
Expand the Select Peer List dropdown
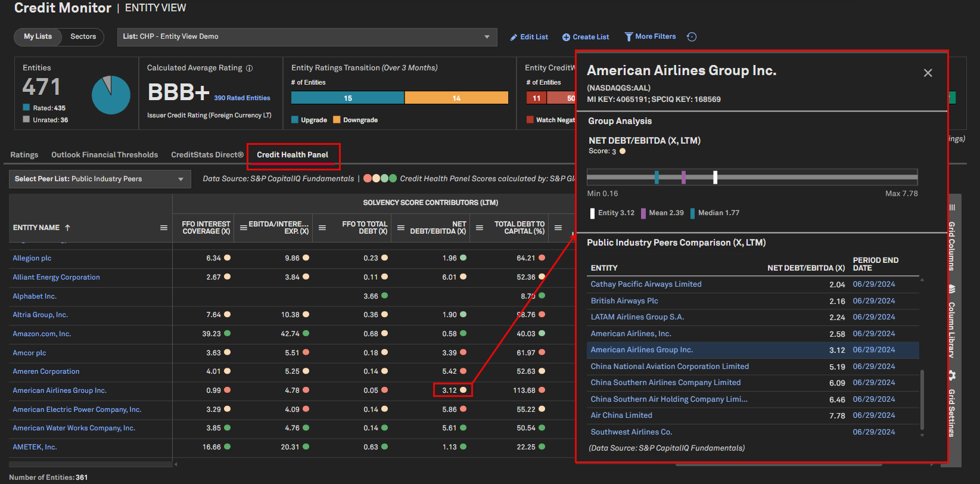click(x=99, y=179)
